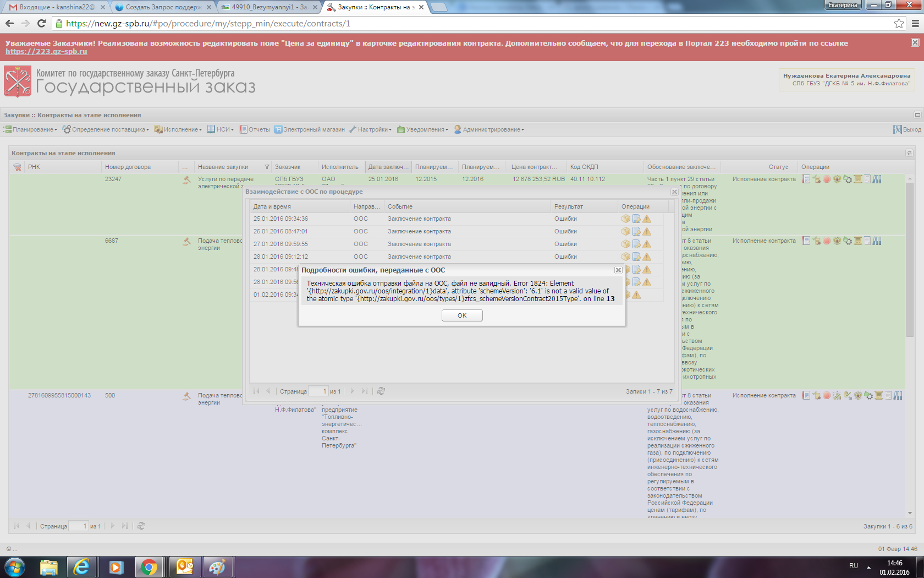This screenshot has height=578, width=924.
Task: Click warning icon for 27.01.2016 09:59:55 event
Action: [647, 244]
